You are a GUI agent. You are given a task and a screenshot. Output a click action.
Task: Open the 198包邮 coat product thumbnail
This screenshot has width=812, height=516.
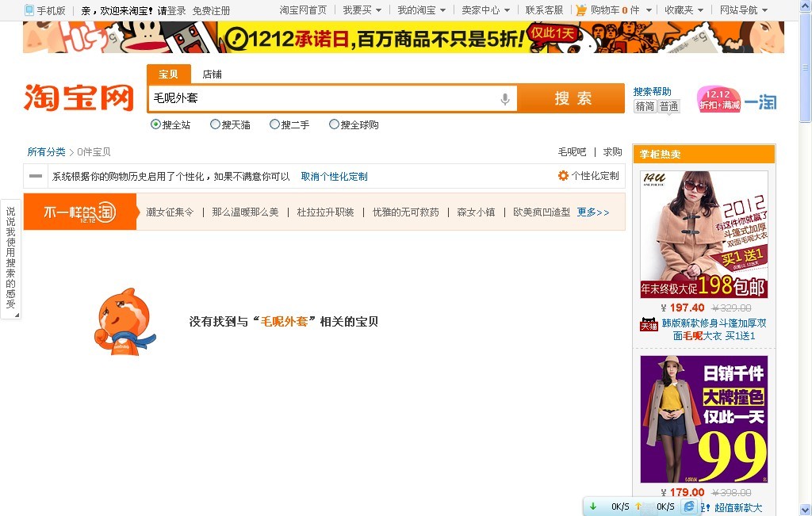point(704,235)
